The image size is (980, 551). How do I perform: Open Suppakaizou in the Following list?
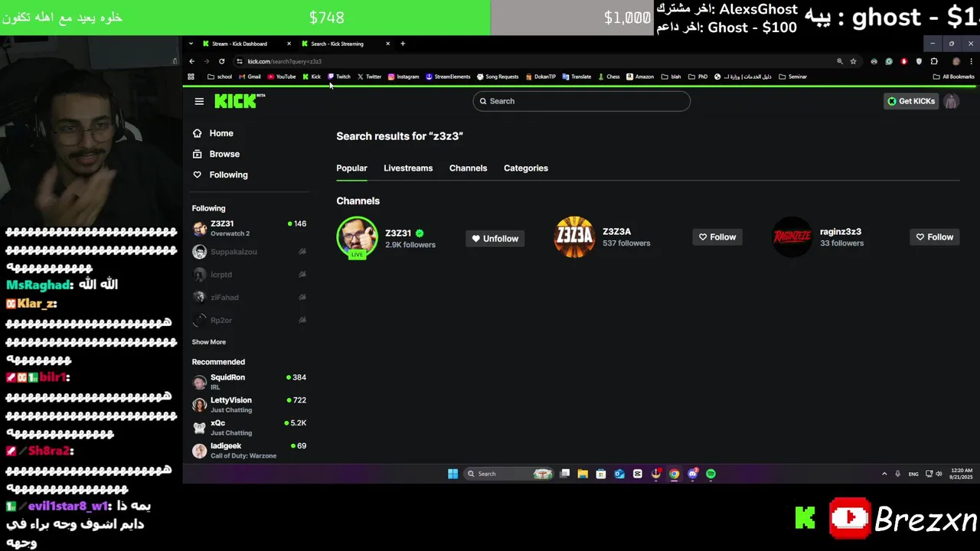tap(249, 252)
